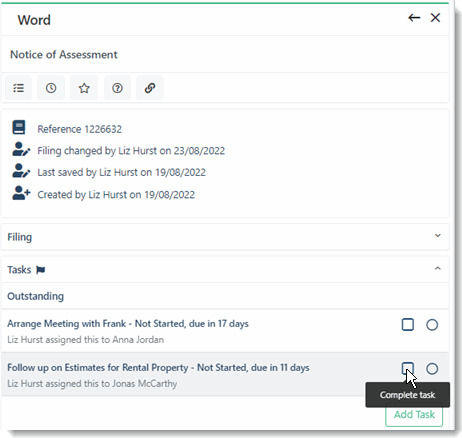This screenshot has height=438, width=462.
Task: Click Created by Liz Hurst on 19/08/2022
Action: [x=116, y=195]
